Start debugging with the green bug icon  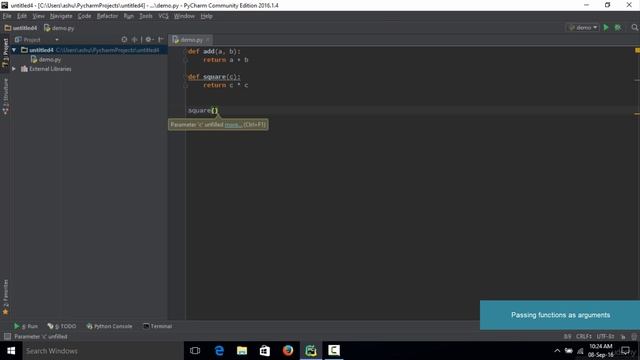click(x=618, y=27)
